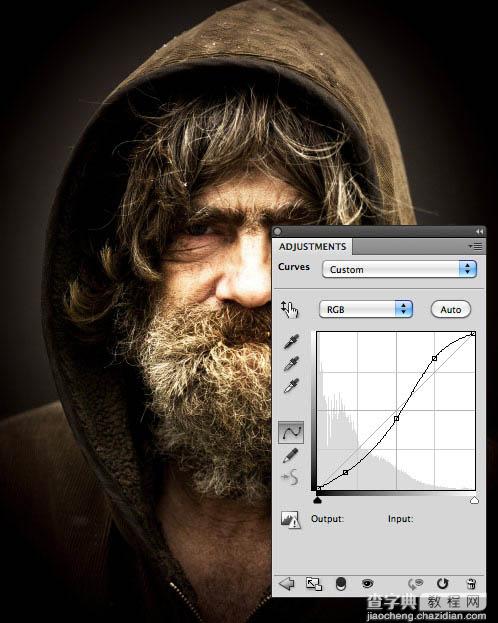Select the on-image targeted adjustment hand tool
Screen dimensions: 498x623
click(290, 309)
